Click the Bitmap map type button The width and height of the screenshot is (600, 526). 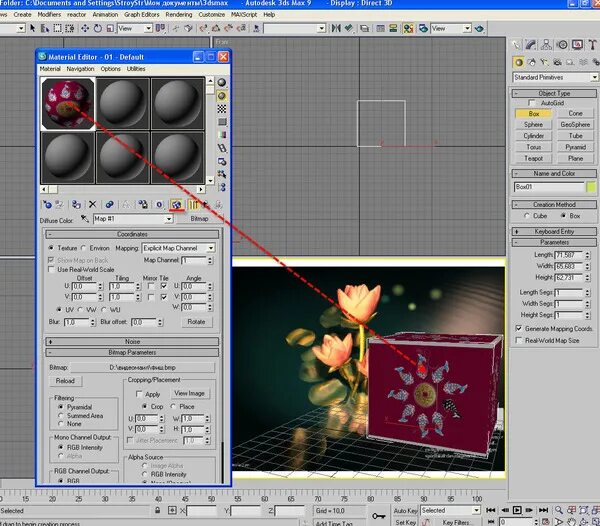(x=199, y=219)
